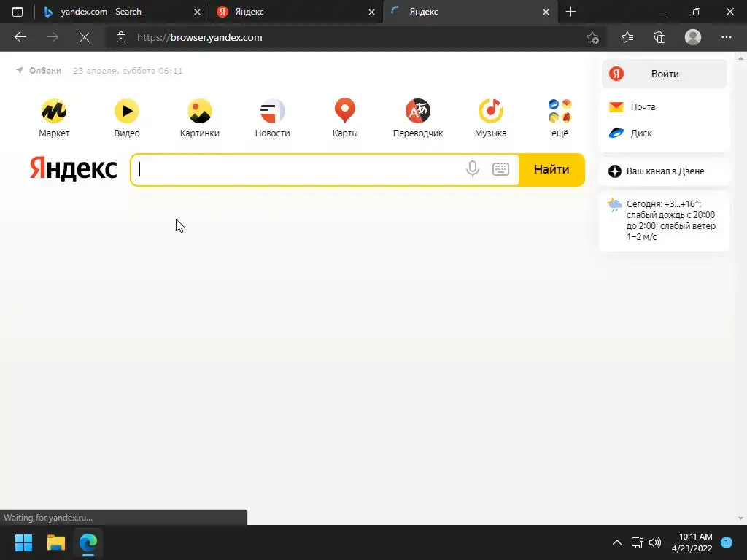Open the weather forecast widget

[x=664, y=220]
